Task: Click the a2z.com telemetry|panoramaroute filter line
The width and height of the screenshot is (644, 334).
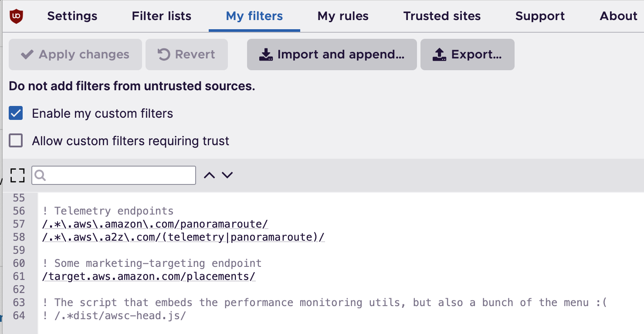Action: (x=183, y=237)
